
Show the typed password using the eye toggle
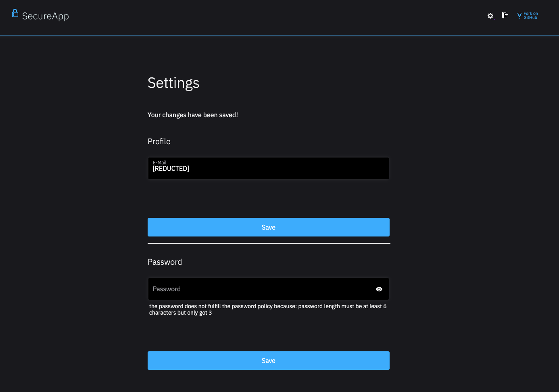tap(379, 289)
